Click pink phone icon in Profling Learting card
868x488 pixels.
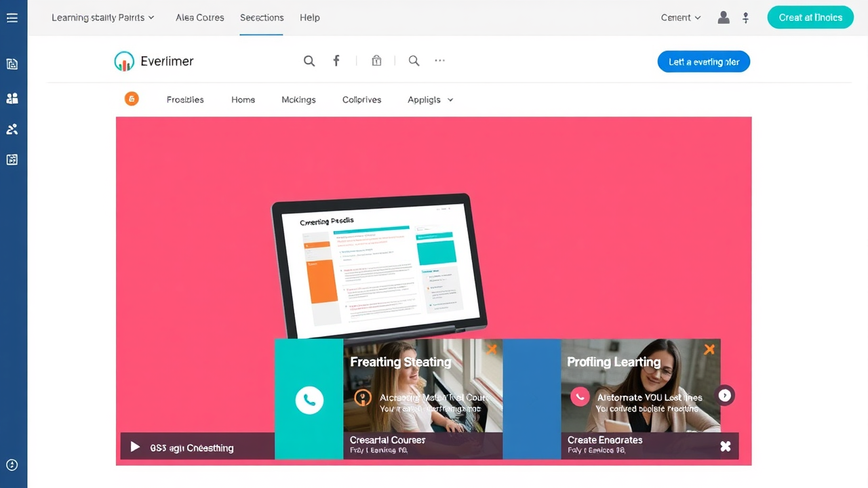coord(580,396)
